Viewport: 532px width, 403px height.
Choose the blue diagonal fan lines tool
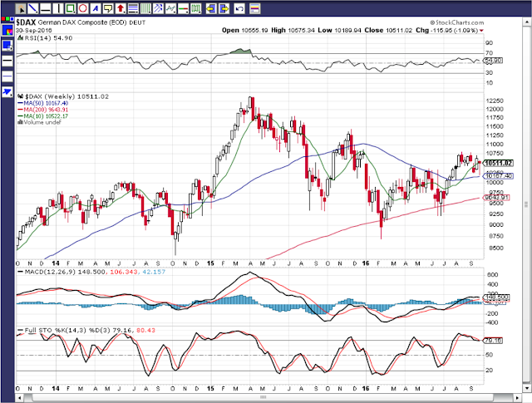158,8
